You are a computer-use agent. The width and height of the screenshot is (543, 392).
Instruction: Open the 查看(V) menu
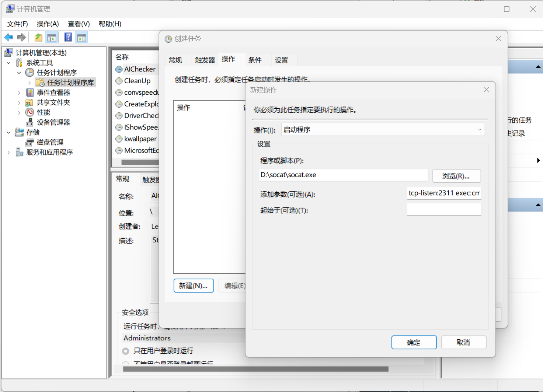[x=78, y=24]
